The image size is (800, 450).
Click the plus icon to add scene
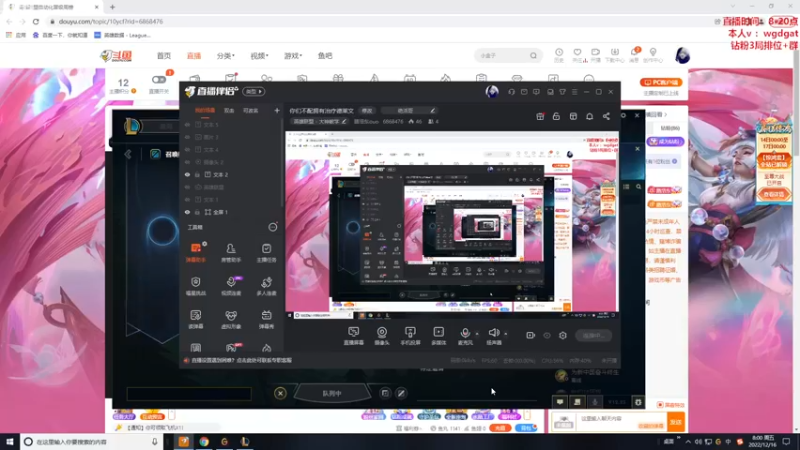tap(277, 110)
